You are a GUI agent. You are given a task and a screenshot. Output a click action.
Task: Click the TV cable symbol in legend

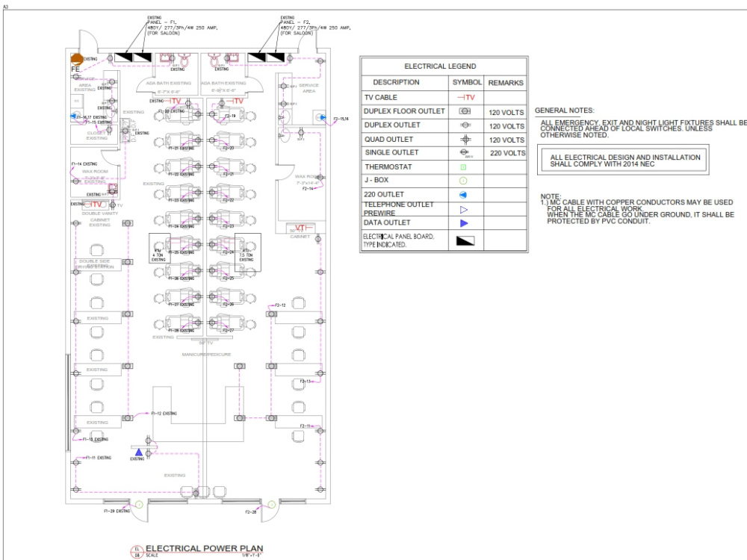click(466, 97)
